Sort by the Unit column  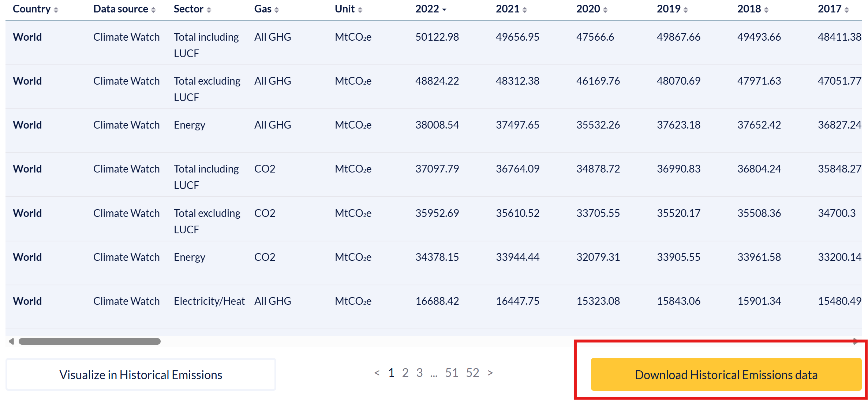tap(360, 10)
